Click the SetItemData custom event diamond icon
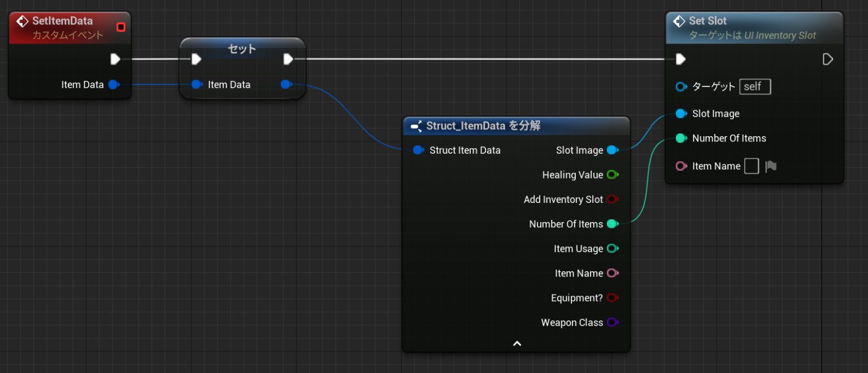The image size is (868, 373). click(x=23, y=21)
